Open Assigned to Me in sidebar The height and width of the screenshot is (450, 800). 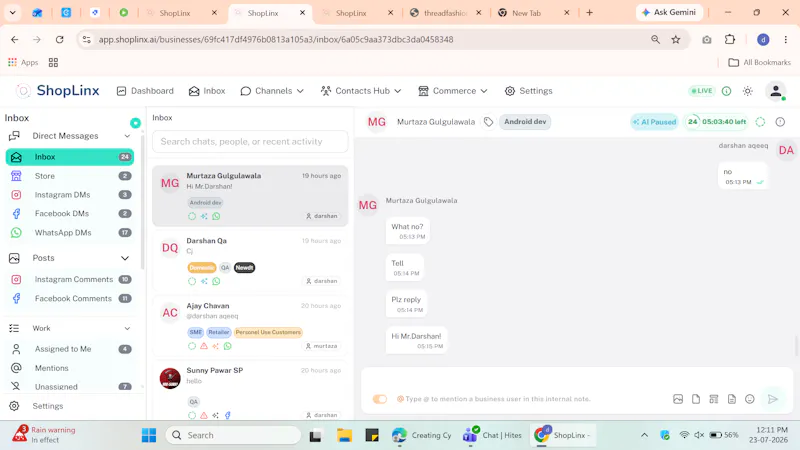coord(70,349)
